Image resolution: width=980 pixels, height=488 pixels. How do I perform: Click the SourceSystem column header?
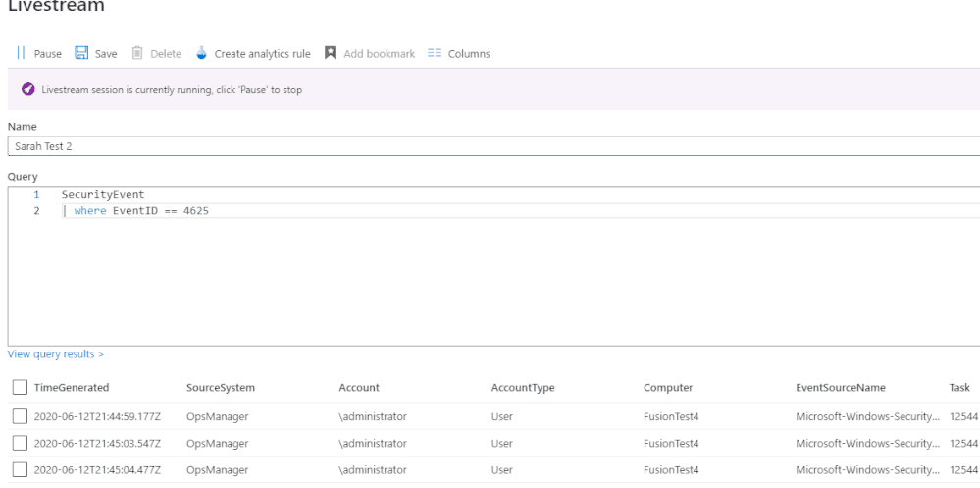(x=220, y=388)
